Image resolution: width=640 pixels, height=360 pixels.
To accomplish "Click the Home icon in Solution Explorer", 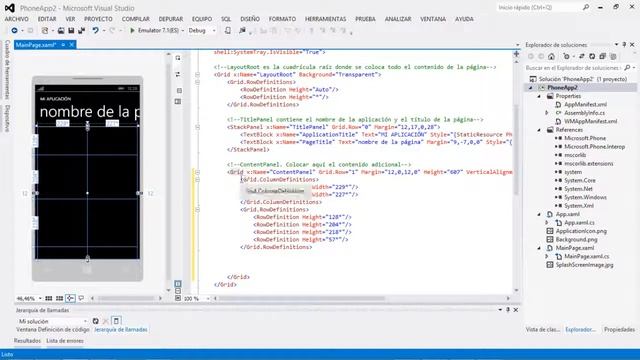I will [551, 56].
